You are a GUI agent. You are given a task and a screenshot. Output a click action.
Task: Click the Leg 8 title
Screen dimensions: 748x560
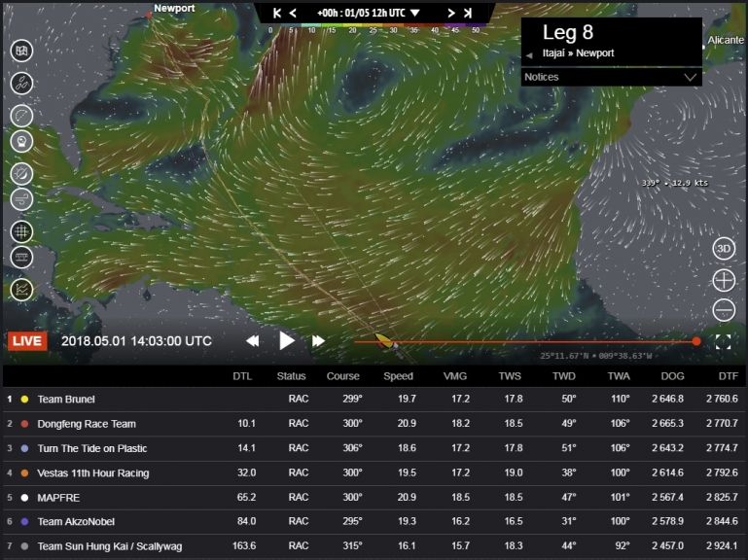[568, 32]
